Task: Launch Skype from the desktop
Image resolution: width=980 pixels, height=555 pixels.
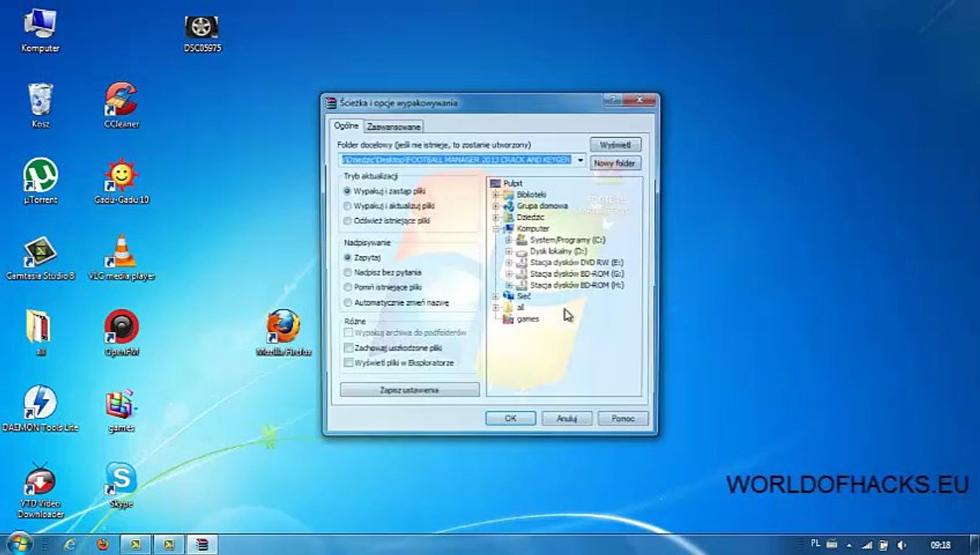Action: (x=121, y=484)
